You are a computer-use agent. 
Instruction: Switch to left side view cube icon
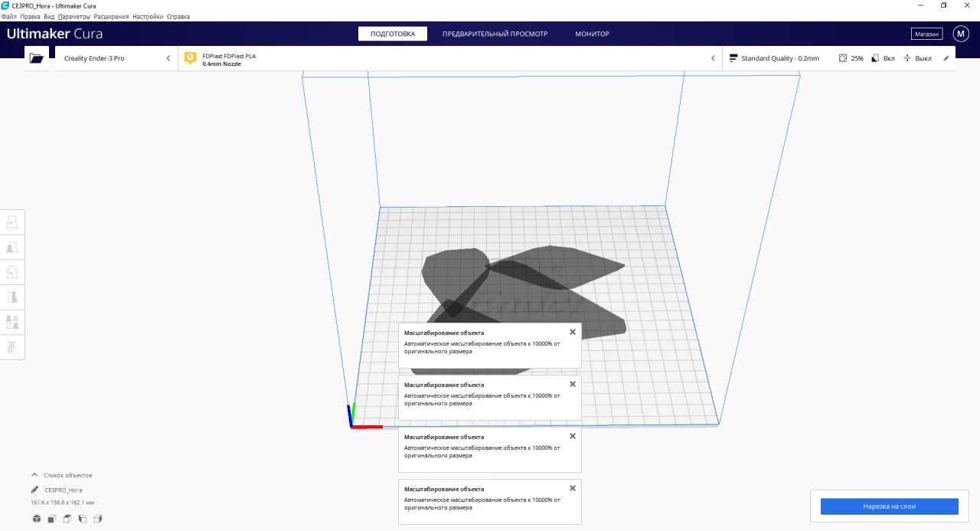coord(82,519)
